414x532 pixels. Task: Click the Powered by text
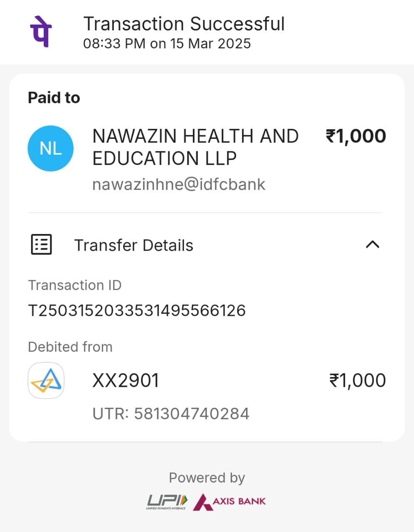(207, 478)
